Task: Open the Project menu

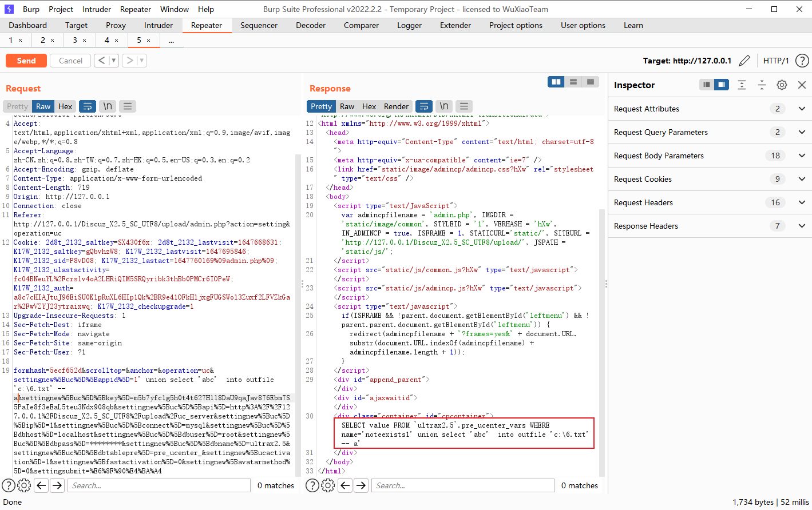Action: coord(61,9)
